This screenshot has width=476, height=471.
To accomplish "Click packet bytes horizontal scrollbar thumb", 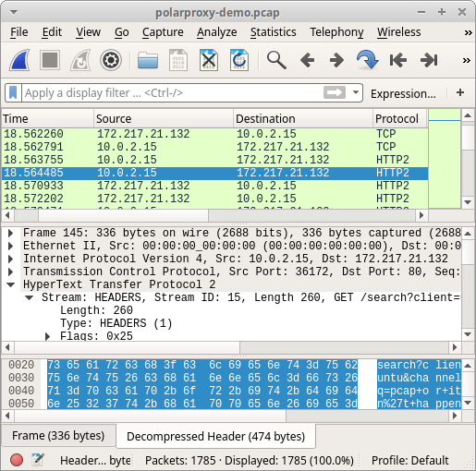I will pyautogui.click(x=151, y=416).
